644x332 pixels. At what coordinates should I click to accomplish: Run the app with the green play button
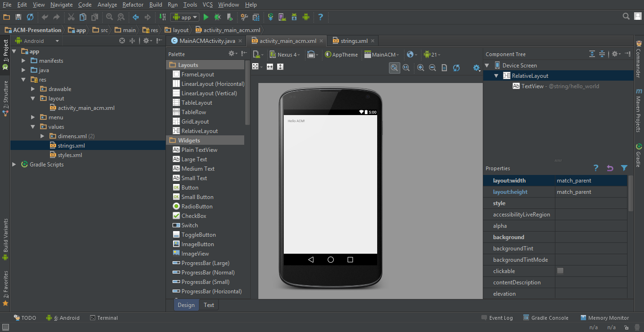pyautogui.click(x=206, y=17)
